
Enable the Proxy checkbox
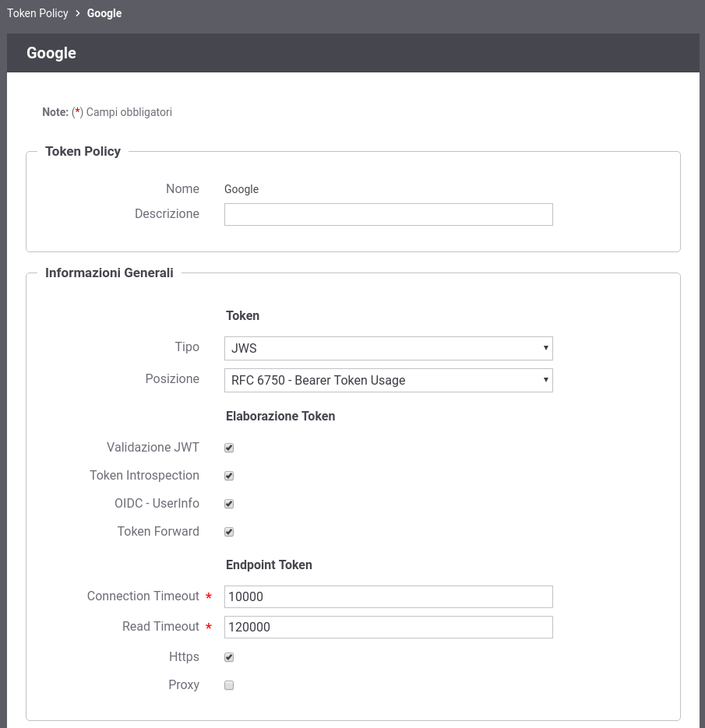point(229,685)
